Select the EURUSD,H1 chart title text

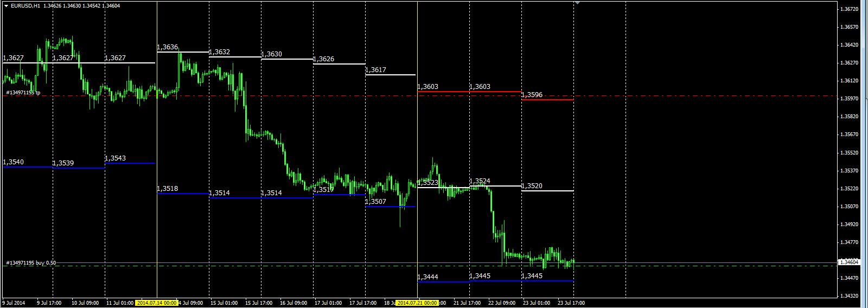tap(25, 5)
